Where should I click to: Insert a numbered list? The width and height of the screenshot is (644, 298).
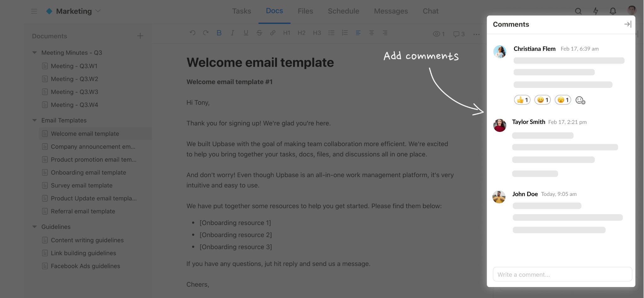pos(345,33)
